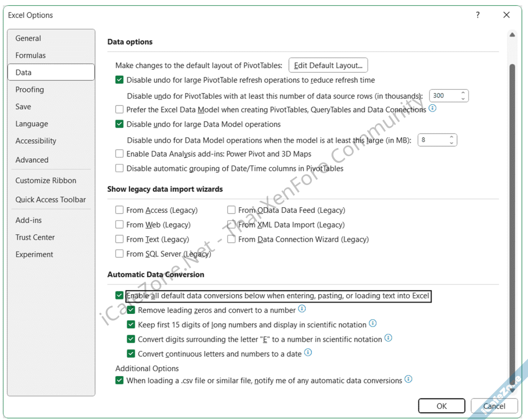
Task: Uncheck Convert continuous letters and numbers to date
Action: pyautogui.click(x=131, y=354)
